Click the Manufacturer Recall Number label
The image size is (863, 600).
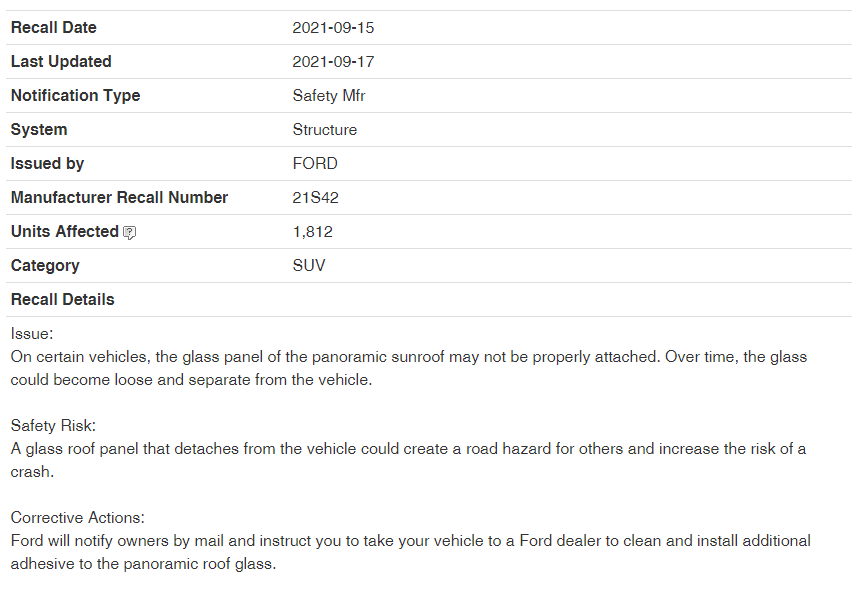click(119, 198)
